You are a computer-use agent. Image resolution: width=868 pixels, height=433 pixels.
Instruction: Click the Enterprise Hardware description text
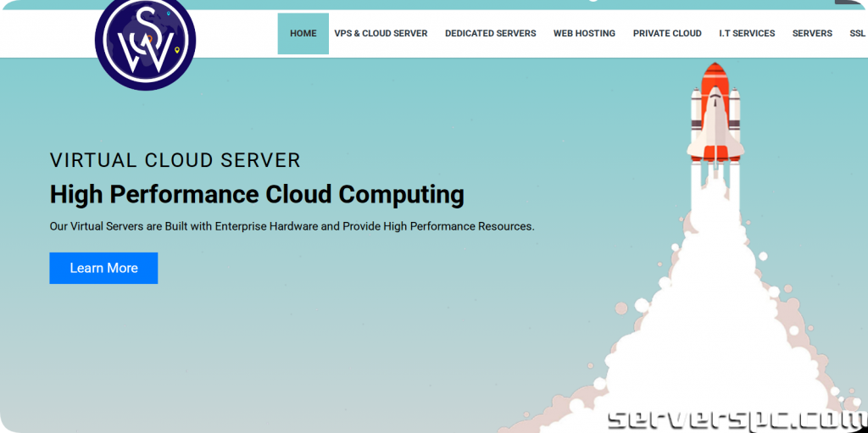[x=292, y=226]
